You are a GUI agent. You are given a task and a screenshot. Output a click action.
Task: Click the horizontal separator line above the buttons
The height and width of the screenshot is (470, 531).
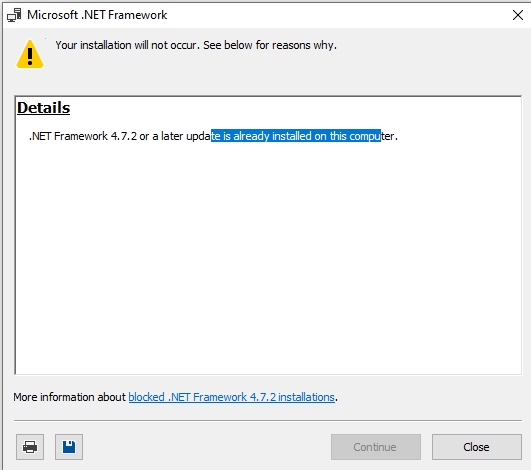[268, 421]
